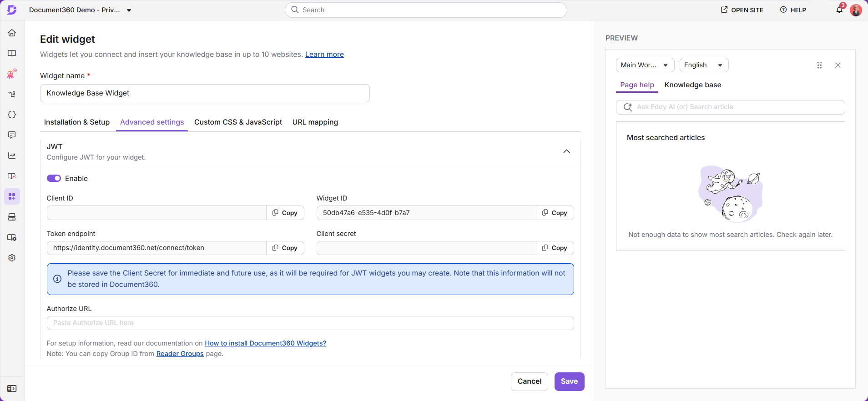Open the project switcher dropdown arrow
868x401 pixels.
pos(129,10)
